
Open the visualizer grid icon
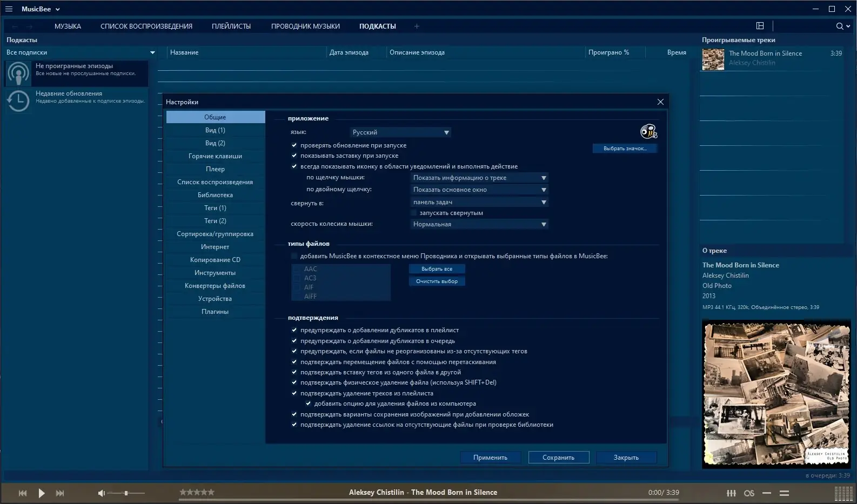pos(843,493)
